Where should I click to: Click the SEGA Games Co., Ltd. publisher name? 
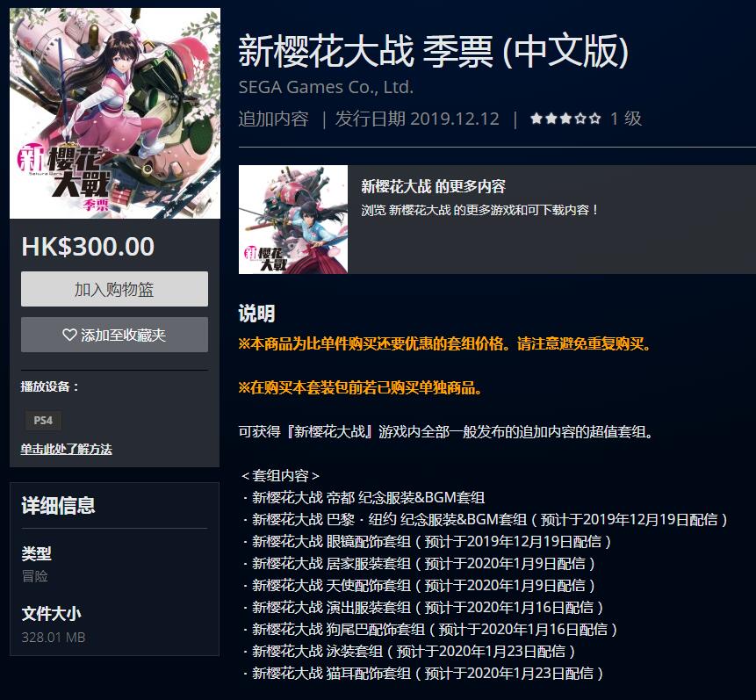326,87
